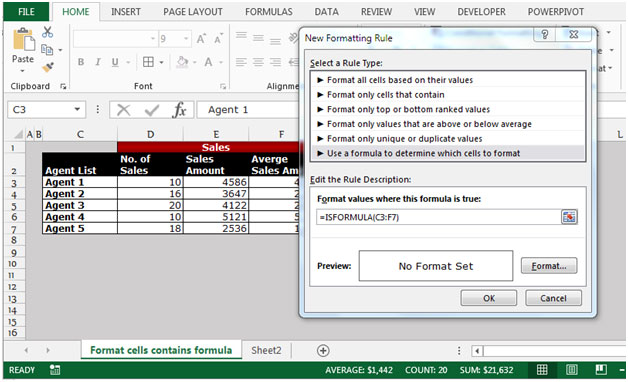This screenshot has width=628, height=382.
Task: Click the Insert Function fx icon
Action: click(x=179, y=110)
